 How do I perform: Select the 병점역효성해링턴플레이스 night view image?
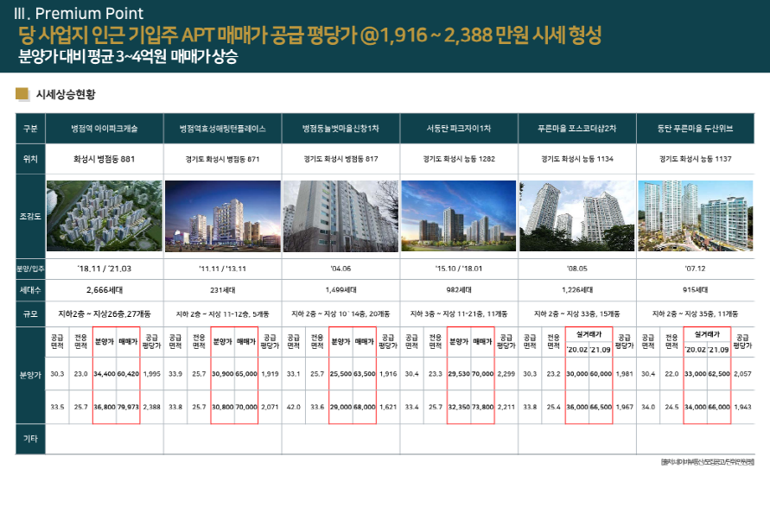[222, 215]
